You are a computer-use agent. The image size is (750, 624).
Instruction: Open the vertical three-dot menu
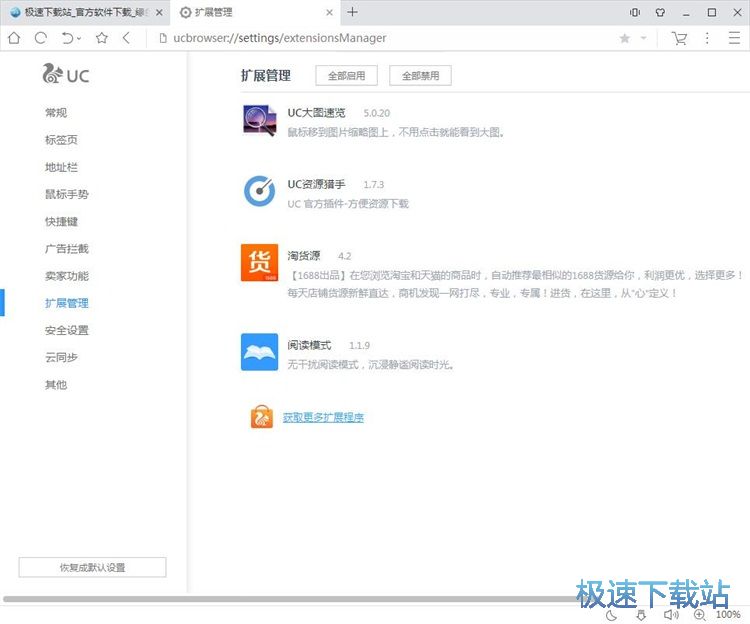[707, 38]
